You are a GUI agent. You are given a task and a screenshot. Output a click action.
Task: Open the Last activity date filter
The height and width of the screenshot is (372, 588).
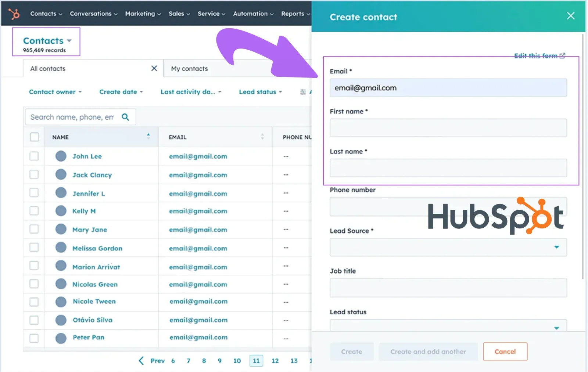191,92
